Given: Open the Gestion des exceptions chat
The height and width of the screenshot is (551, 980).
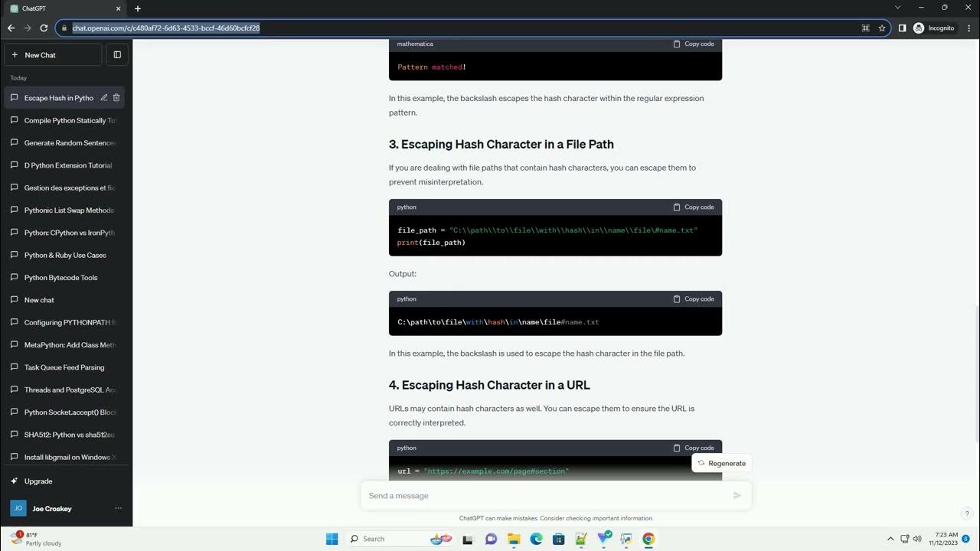Looking at the screenshot, I should tap(66, 187).
